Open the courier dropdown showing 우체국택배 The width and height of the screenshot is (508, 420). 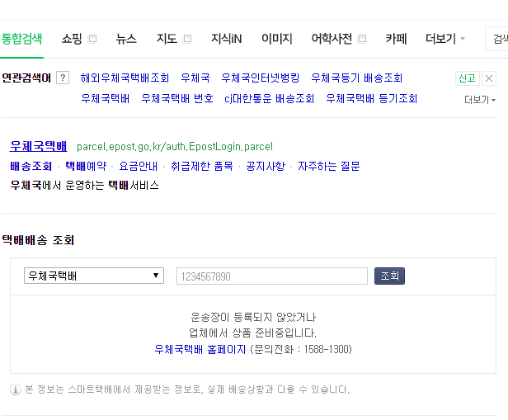[94, 276]
